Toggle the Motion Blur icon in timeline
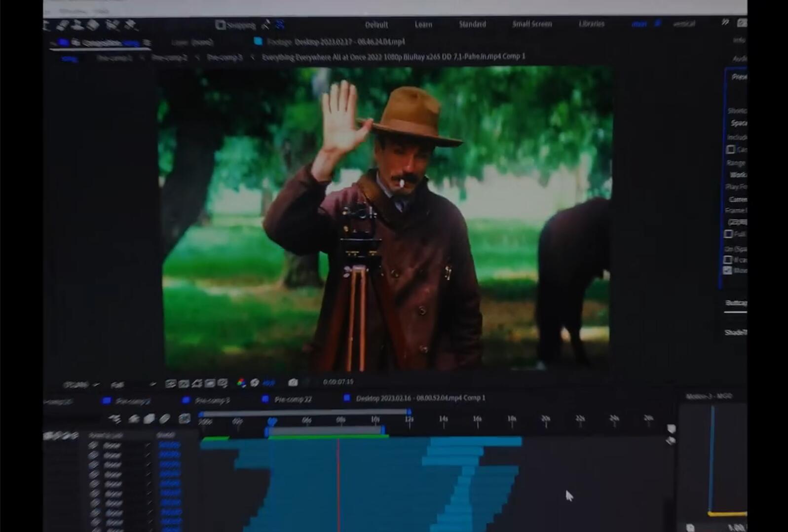Screen dimensions: 788x532 point(164,419)
